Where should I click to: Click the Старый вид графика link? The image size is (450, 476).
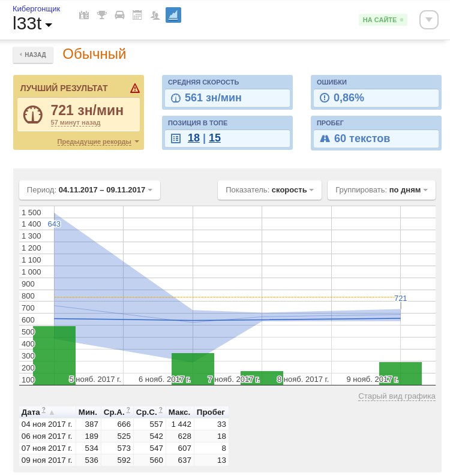point(397,396)
